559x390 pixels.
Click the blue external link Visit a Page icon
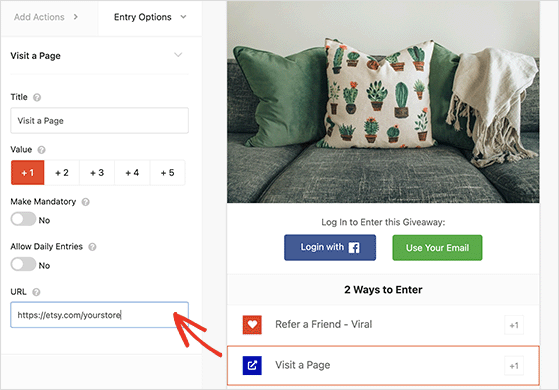252,365
